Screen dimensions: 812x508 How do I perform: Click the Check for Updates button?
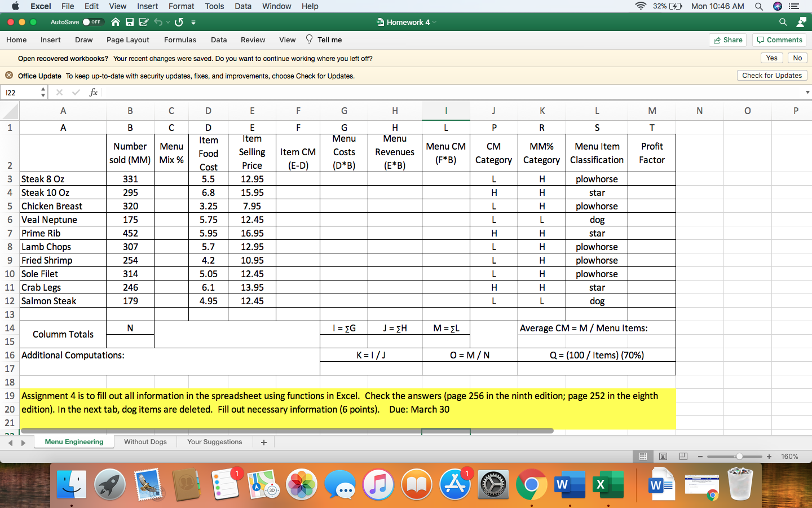coord(772,75)
